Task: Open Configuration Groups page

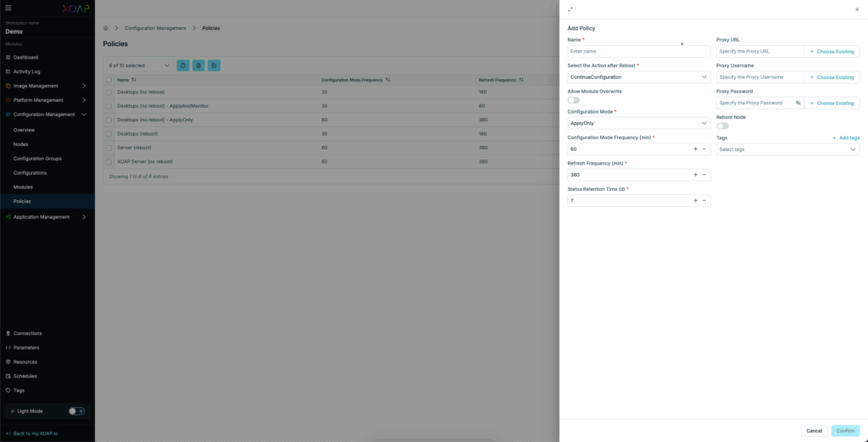Action: (x=37, y=159)
